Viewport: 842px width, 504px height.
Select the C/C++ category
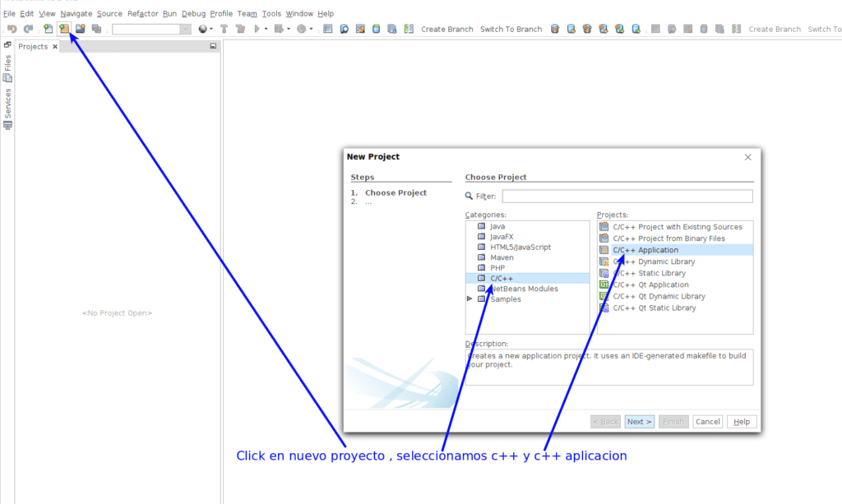click(527, 278)
